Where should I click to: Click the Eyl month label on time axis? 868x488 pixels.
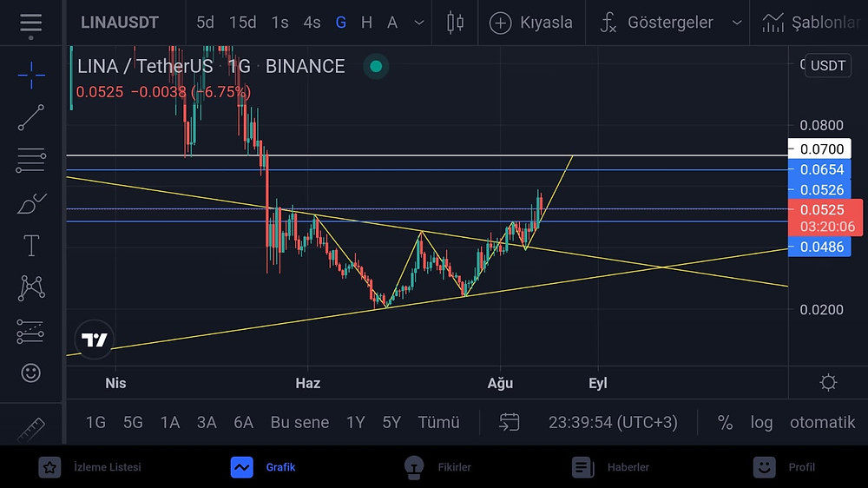(x=598, y=383)
